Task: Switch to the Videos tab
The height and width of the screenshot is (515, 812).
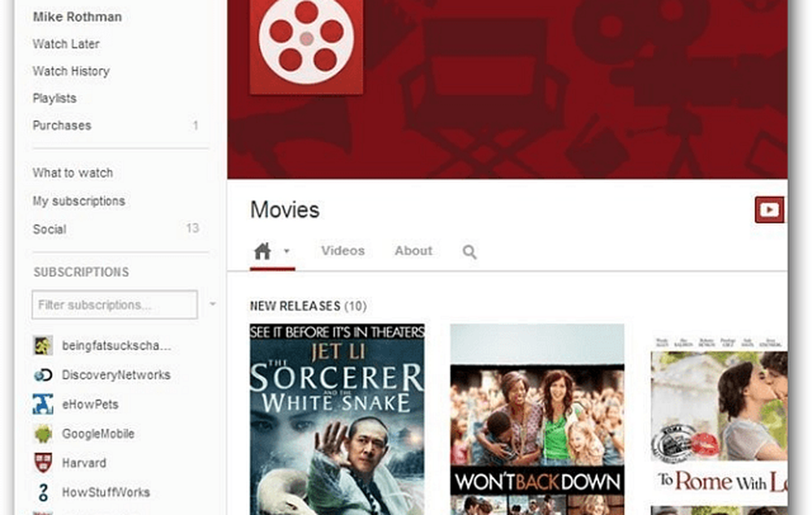Action: pos(343,251)
